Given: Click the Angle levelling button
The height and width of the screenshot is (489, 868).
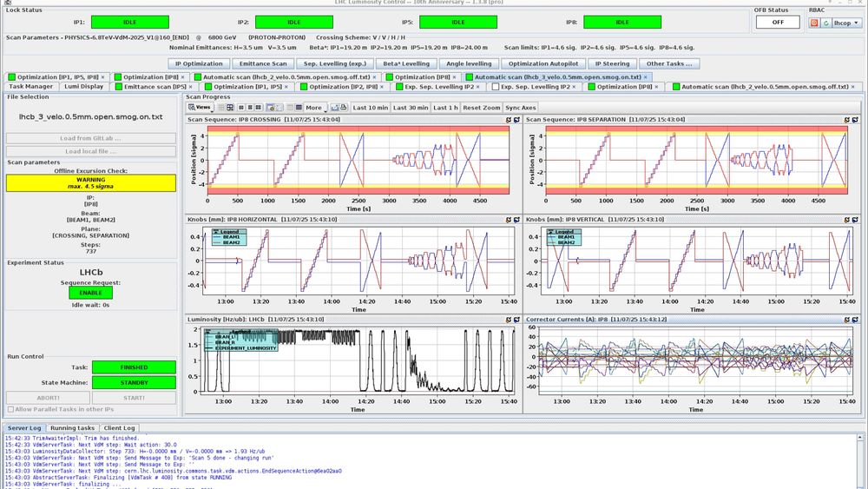Looking at the screenshot, I should point(469,63).
